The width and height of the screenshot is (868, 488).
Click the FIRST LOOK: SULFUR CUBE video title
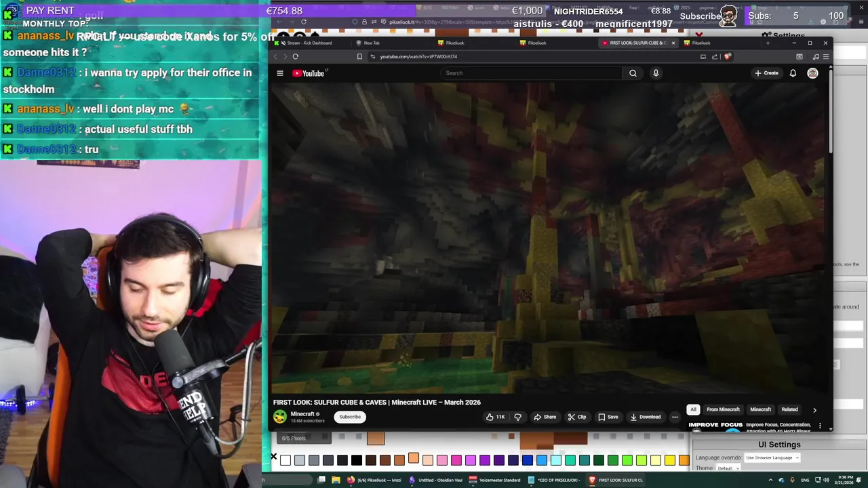pyautogui.click(x=377, y=403)
